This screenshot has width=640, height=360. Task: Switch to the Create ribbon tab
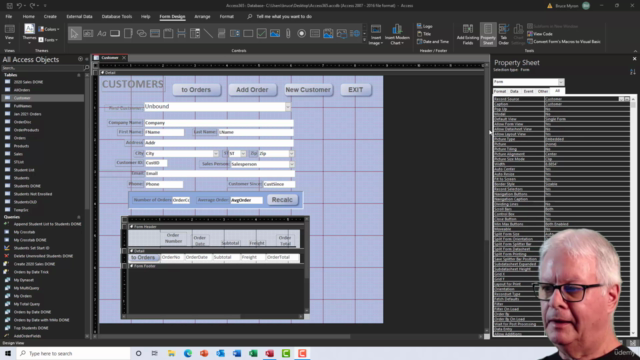[50, 17]
